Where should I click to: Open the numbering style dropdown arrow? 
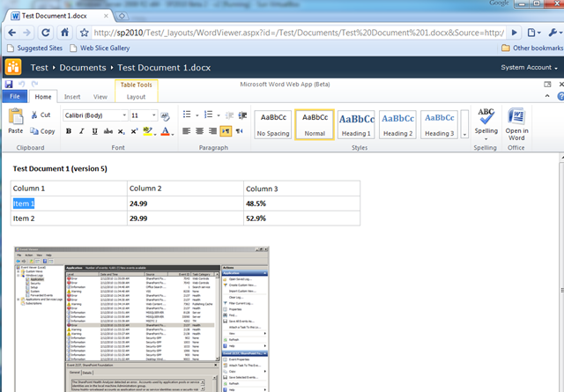click(x=219, y=115)
